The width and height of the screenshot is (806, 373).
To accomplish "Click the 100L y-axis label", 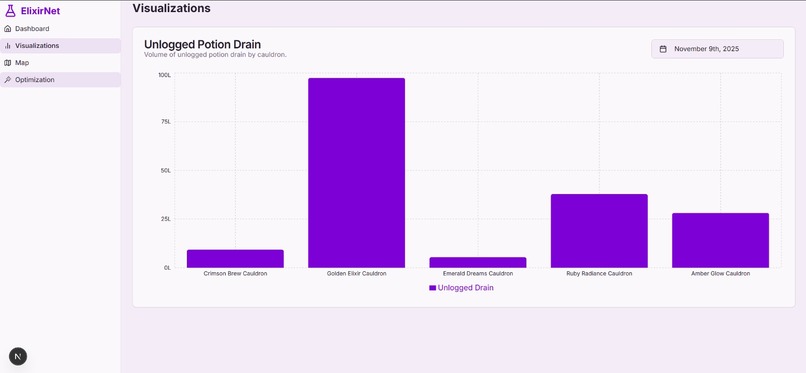I will (164, 75).
